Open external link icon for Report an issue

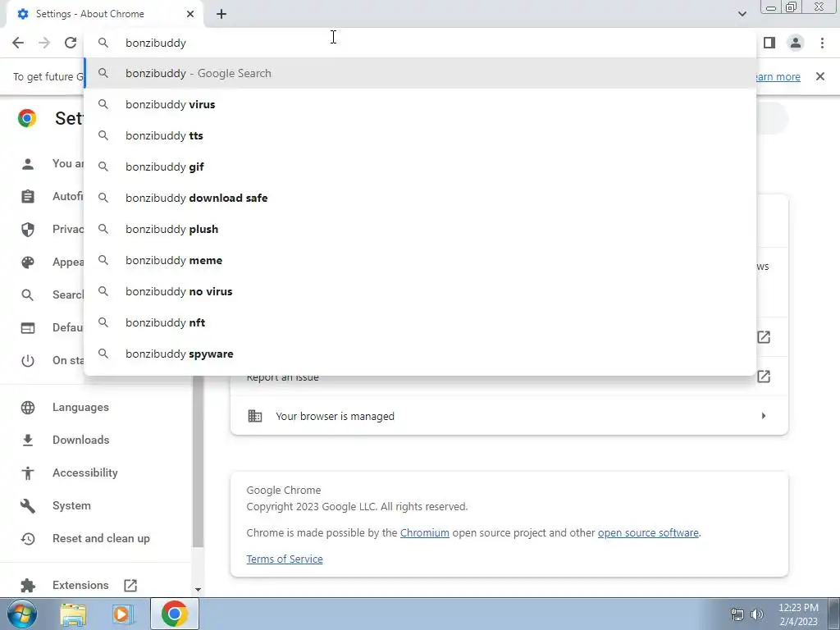coord(764,377)
